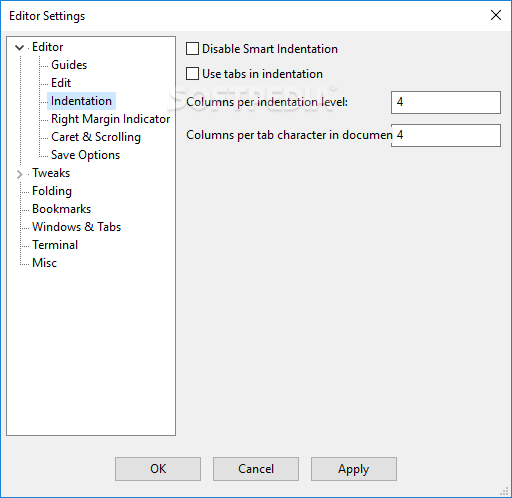Screen dimensions: 512x498
Task: Select the Indentation tree item
Action: 81,101
